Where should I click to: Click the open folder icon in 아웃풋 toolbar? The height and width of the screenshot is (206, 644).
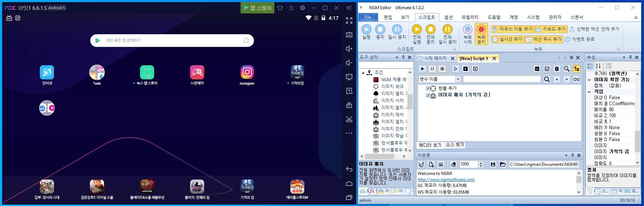(x=503, y=164)
